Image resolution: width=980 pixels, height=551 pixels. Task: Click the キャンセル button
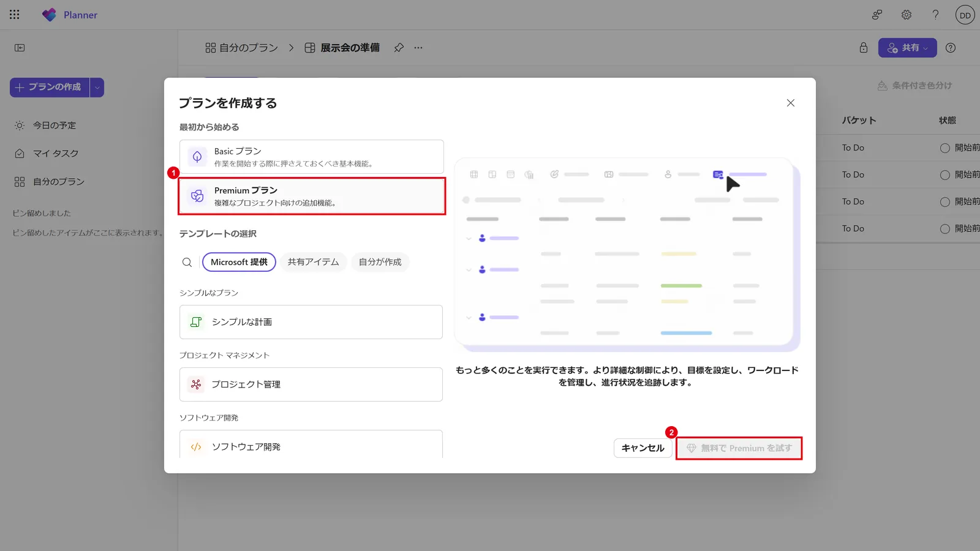click(x=643, y=448)
